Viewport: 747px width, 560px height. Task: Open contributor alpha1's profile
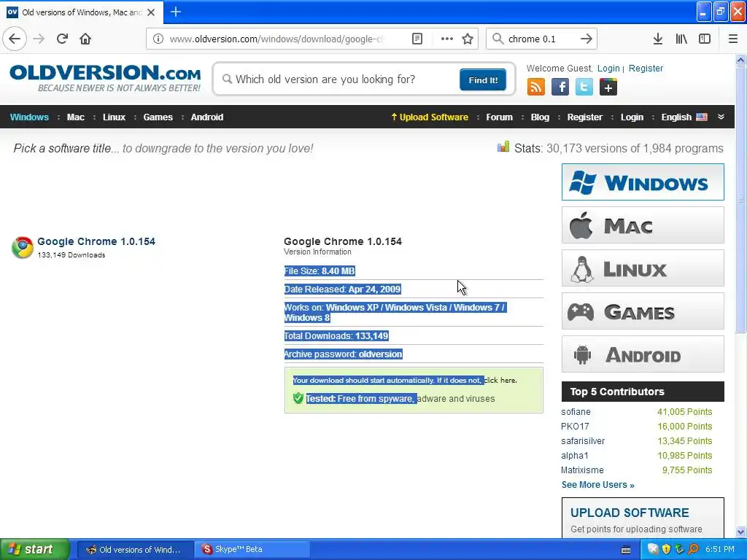pos(575,456)
